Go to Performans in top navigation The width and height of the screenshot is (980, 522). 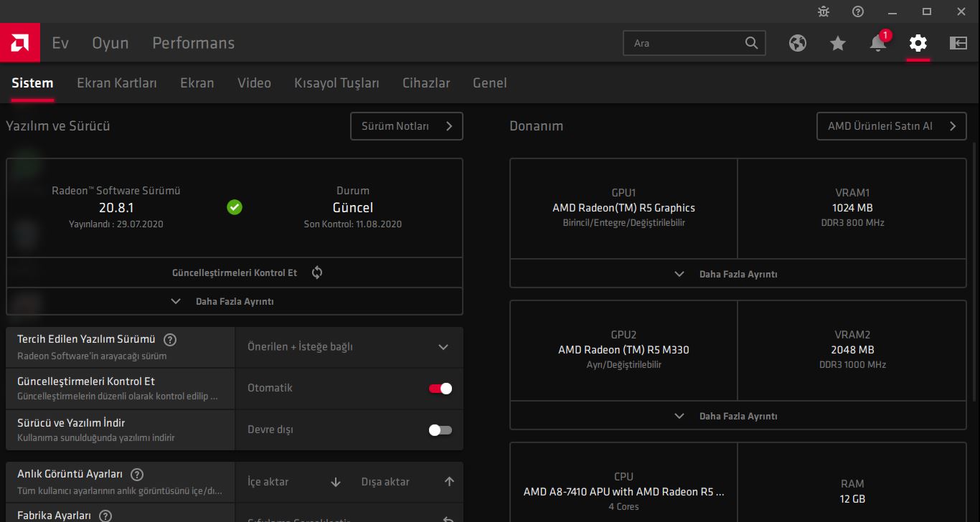pyautogui.click(x=194, y=43)
